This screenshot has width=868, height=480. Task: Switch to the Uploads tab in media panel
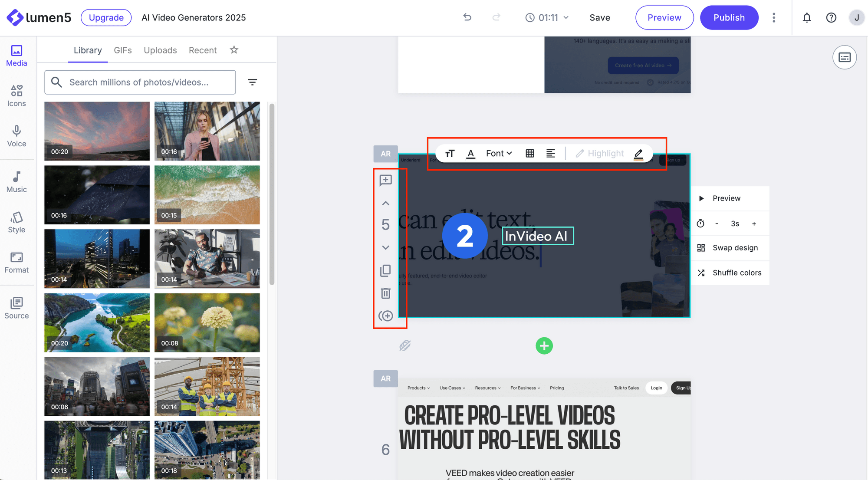point(160,49)
